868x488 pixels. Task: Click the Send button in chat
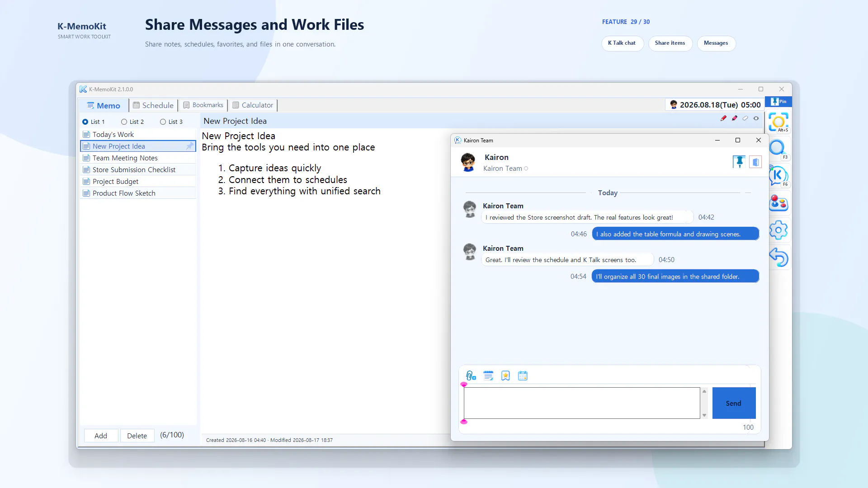pos(734,403)
